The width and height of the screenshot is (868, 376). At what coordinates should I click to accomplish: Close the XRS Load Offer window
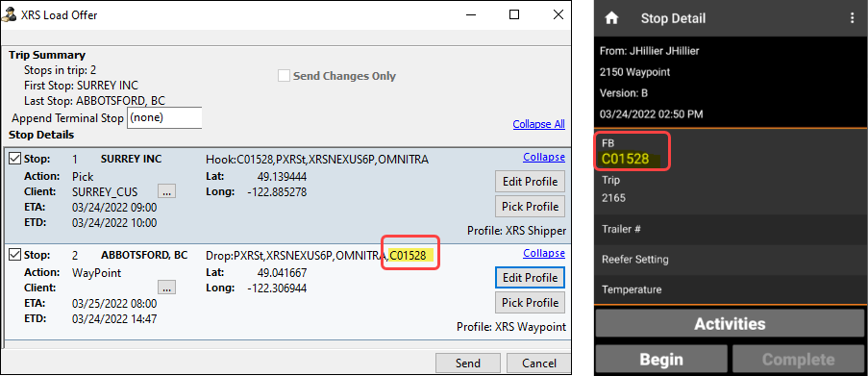tap(558, 15)
